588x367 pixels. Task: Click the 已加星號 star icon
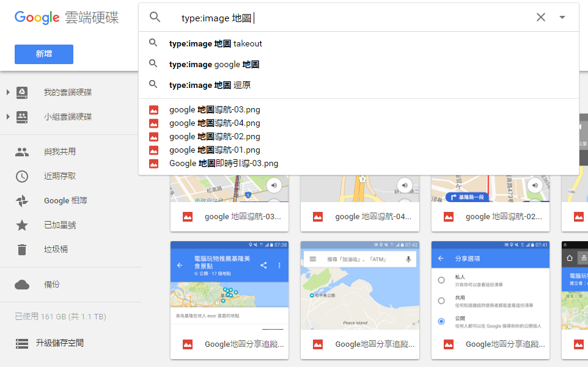tap(22, 225)
